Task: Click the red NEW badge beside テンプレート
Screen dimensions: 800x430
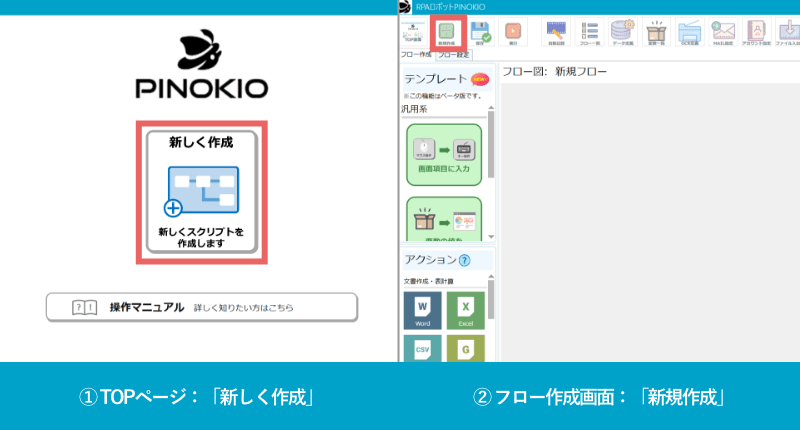Action: click(x=480, y=80)
